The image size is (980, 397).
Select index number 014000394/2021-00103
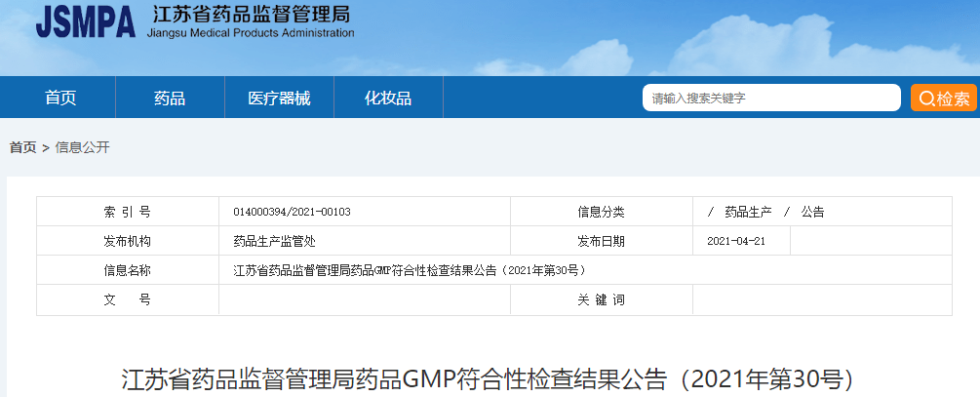[292, 212]
